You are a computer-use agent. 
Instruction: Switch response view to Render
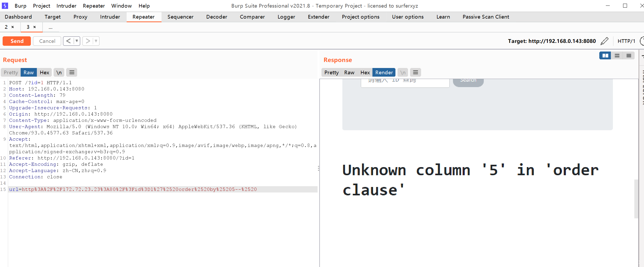pos(384,72)
